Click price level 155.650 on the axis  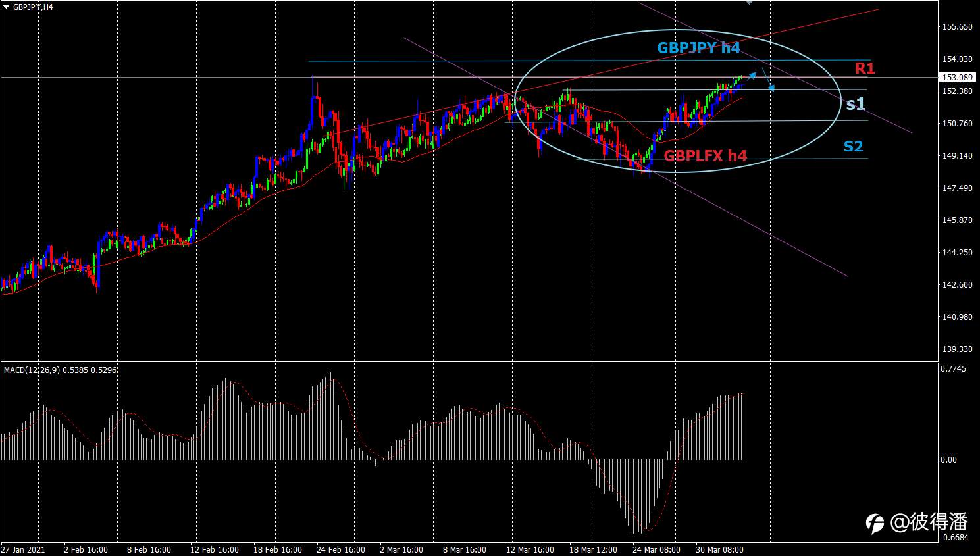[958, 27]
